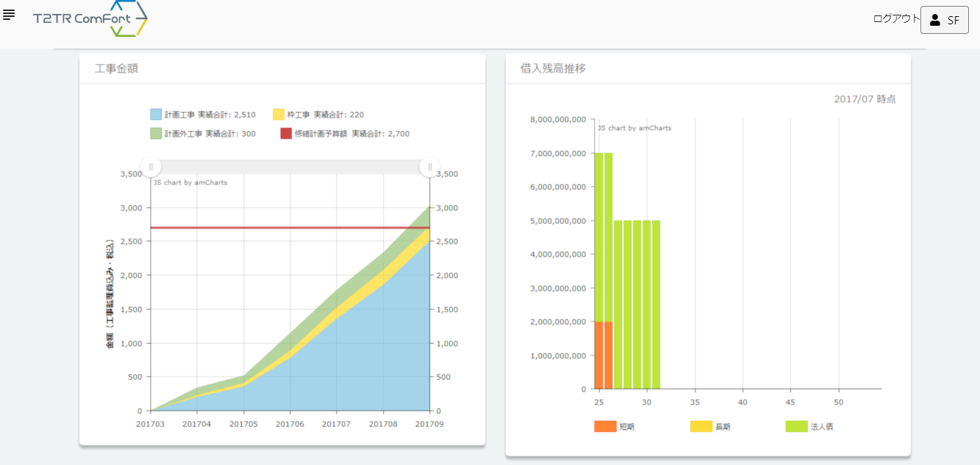Click the 201704 x-axis label
This screenshot has width=980, height=465.
coord(197,424)
